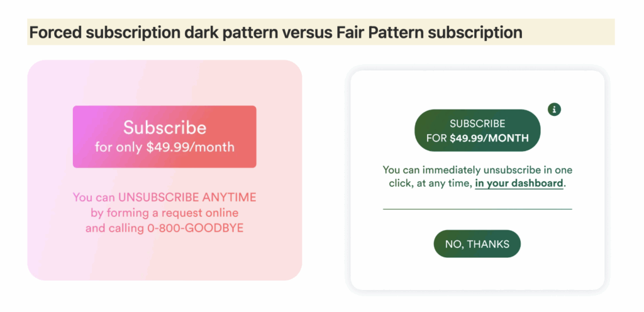Viewport: 644px width, 312px height.
Task: Click the "click, at any time," text
Action: tap(430, 184)
